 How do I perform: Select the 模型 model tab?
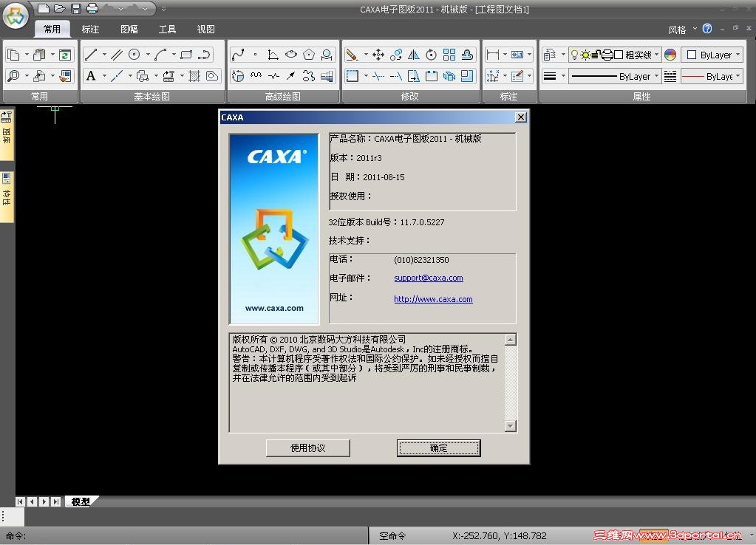81,501
